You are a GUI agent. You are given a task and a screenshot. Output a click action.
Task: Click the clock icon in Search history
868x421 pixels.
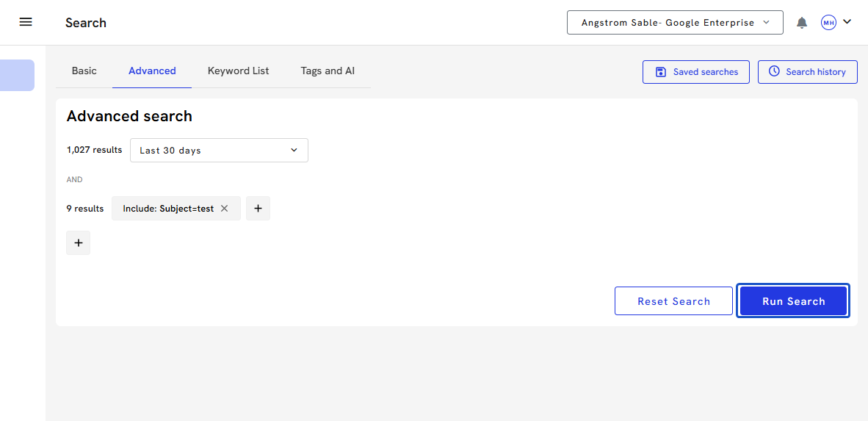point(774,72)
